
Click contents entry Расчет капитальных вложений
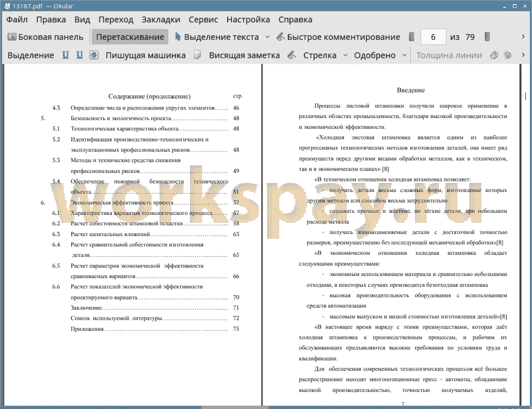pos(110,234)
